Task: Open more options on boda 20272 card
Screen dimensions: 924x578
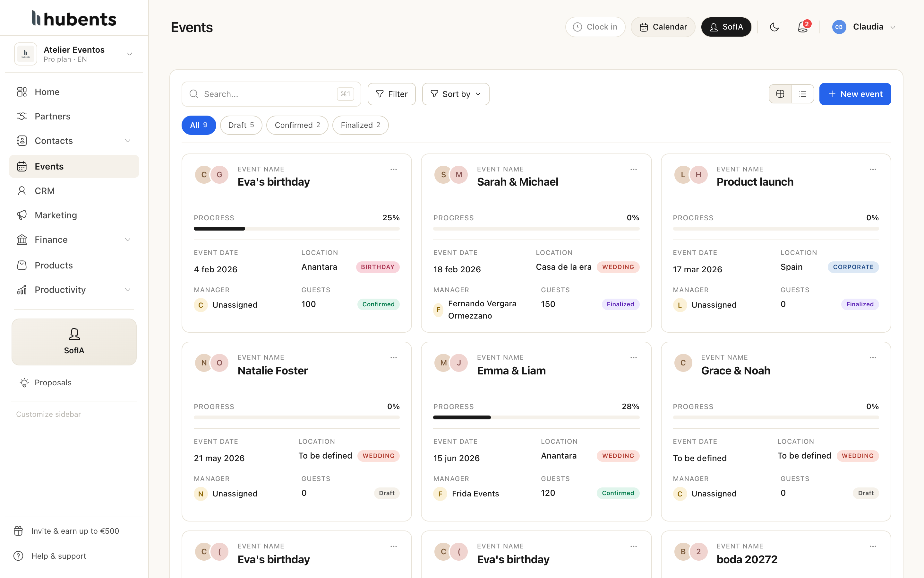Action: point(873,546)
